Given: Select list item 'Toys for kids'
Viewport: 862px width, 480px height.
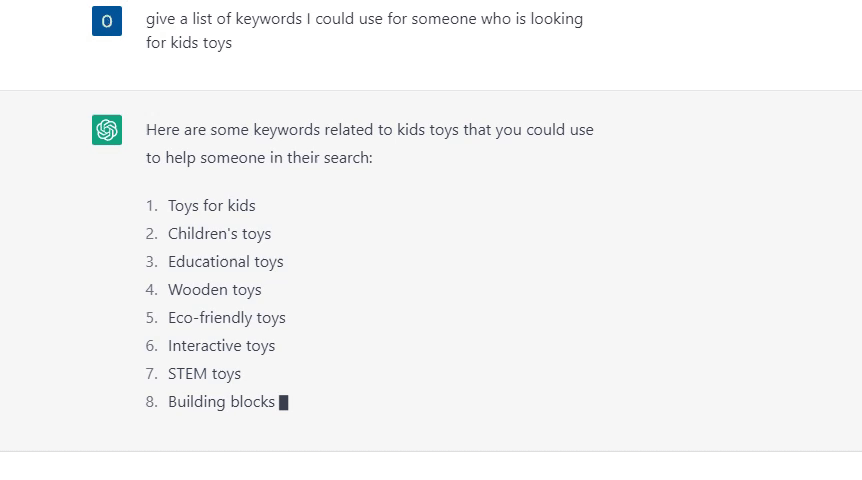Looking at the screenshot, I should (212, 206).
